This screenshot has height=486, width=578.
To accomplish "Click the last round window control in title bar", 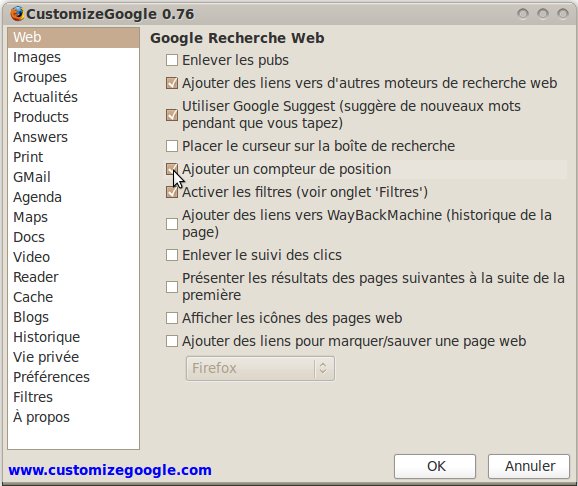I will point(563,14).
